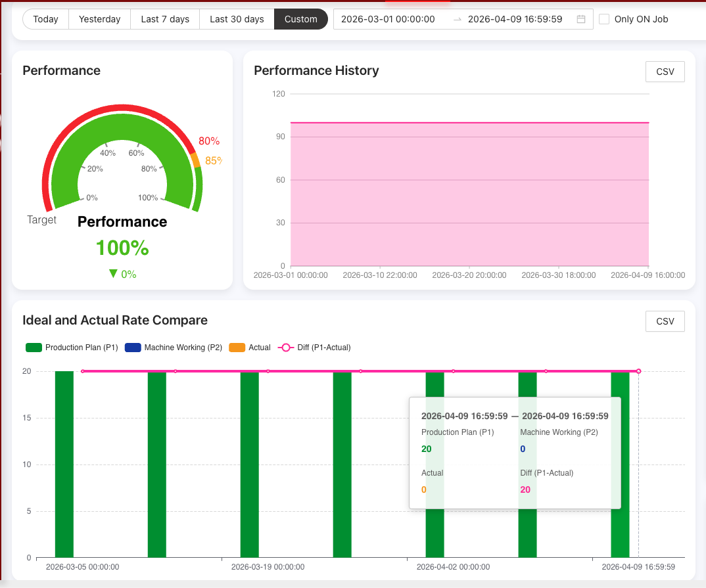This screenshot has width=706, height=588.
Task: Click the Diff (P1-Actual) legend line marker
Action: pos(287,348)
